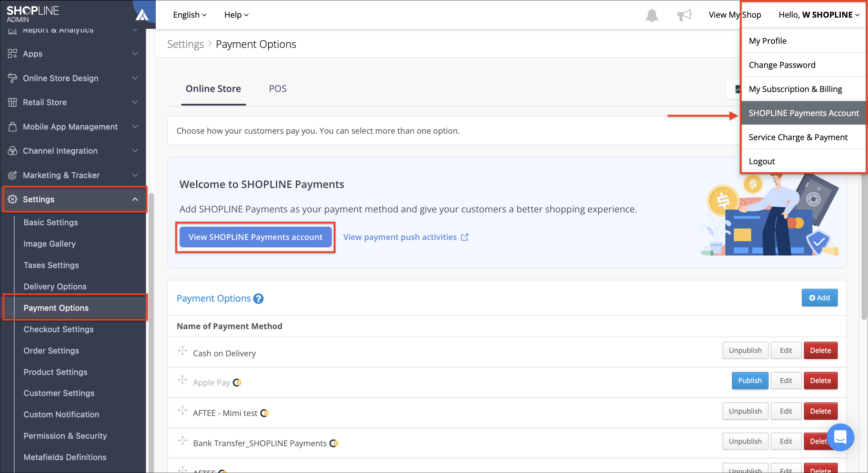Delete Apple Pay payment method
This screenshot has width=868, height=473.
click(x=820, y=381)
